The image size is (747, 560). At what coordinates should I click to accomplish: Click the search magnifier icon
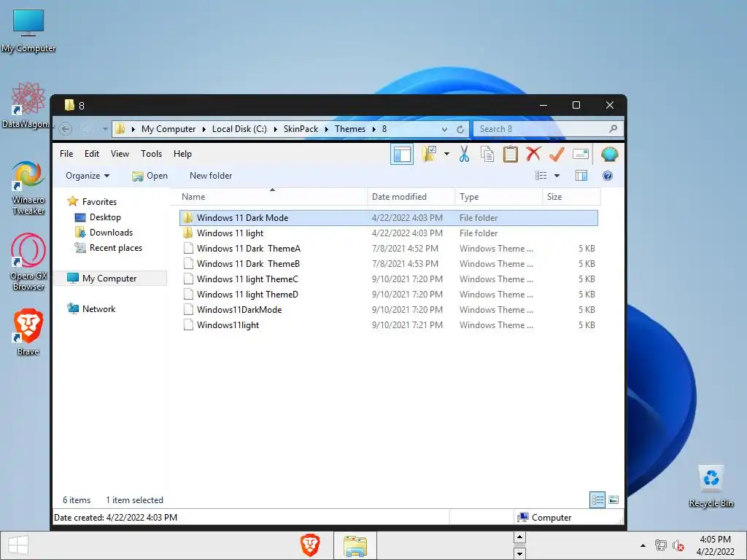pos(613,128)
